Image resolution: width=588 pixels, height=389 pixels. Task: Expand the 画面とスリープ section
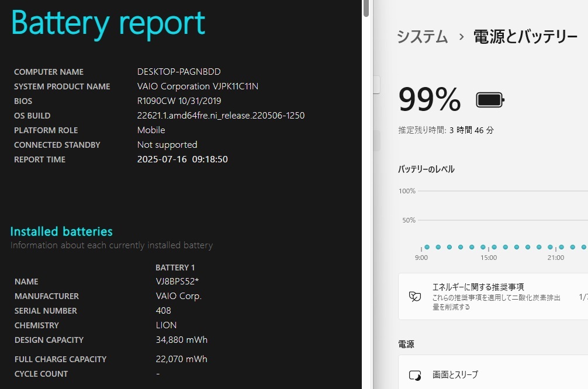coord(493,372)
